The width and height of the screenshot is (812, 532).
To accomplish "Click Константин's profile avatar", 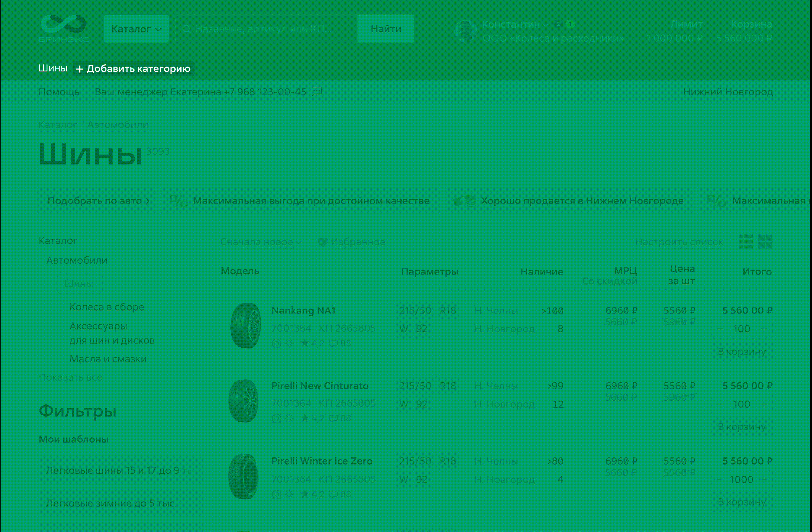I will point(465,31).
